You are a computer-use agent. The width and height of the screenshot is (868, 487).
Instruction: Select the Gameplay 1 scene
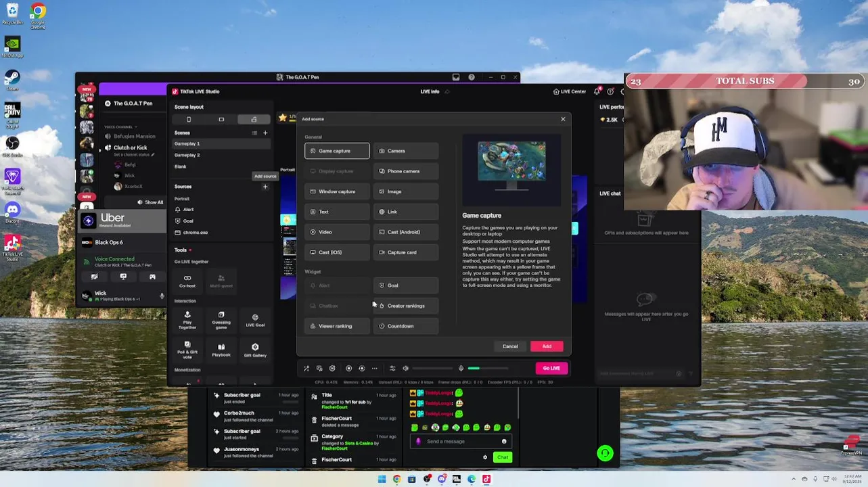[222, 143]
